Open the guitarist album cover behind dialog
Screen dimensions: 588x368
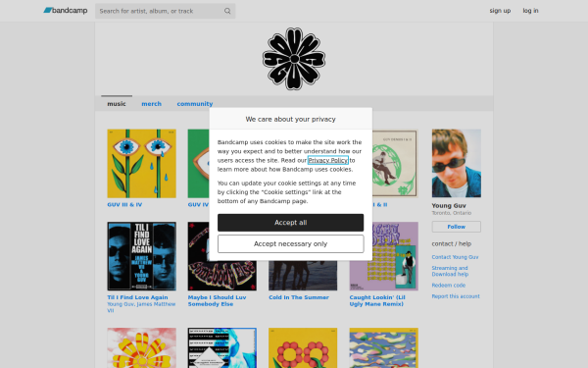point(395,164)
